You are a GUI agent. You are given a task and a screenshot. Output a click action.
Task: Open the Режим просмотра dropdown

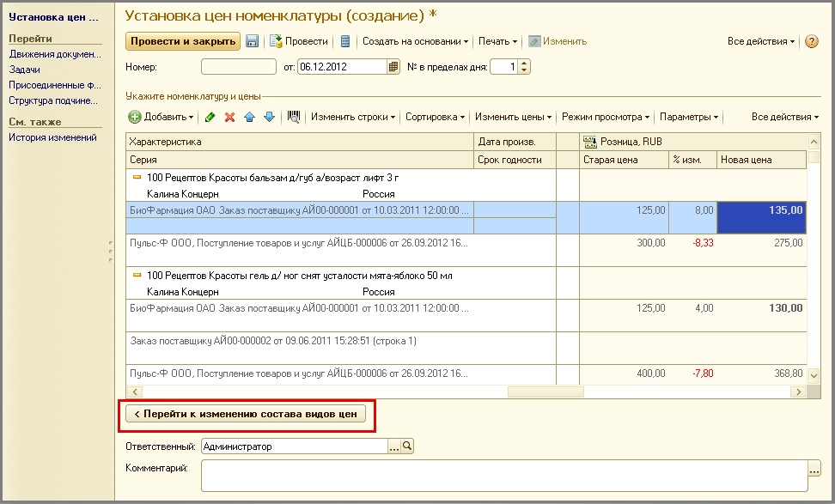click(x=606, y=117)
